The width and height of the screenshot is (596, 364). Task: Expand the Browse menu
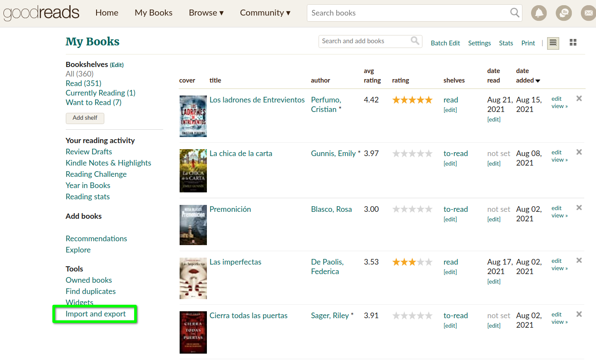206,13
